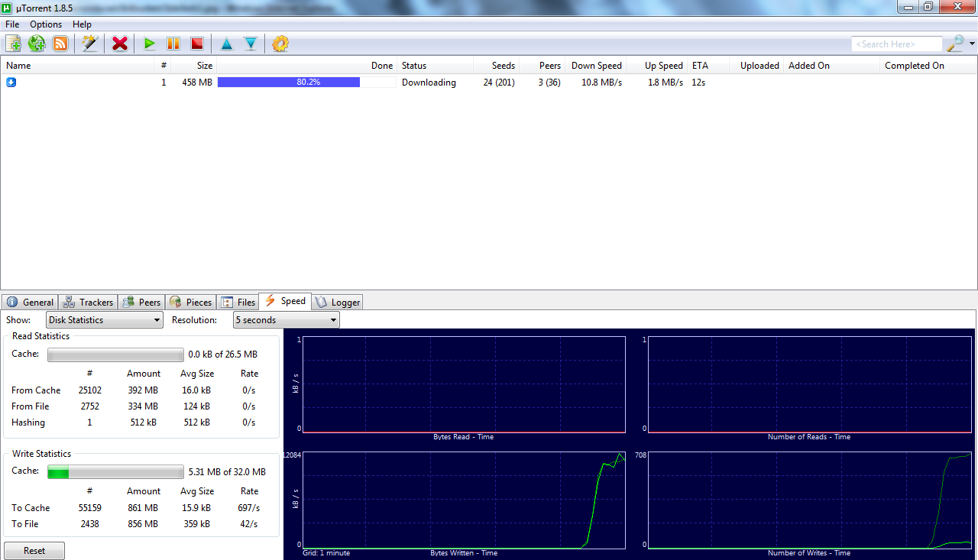The width and height of the screenshot is (978, 560).
Task: Select the Speed tab
Action: (285, 301)
